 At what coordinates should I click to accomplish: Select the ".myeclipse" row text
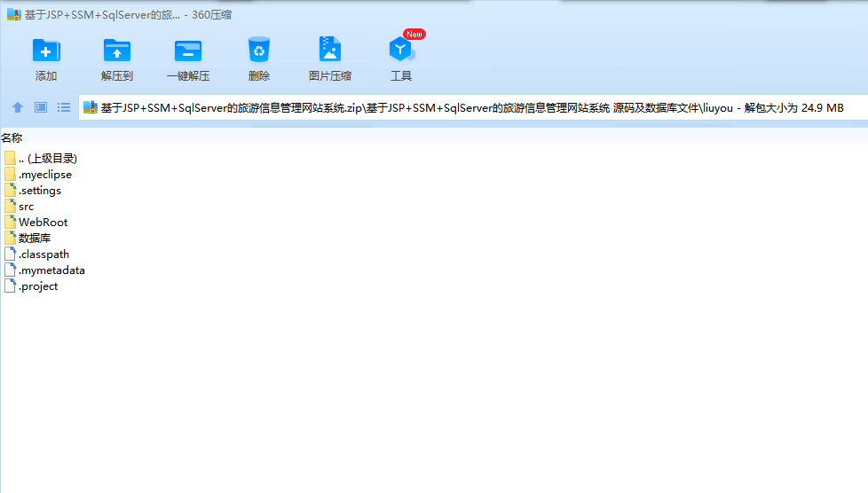(45, 175)
